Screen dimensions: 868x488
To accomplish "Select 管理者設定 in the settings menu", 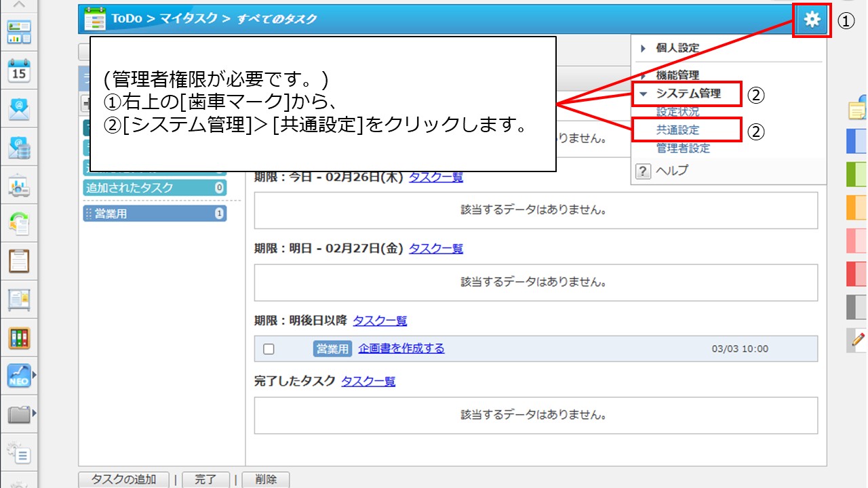I will pyautogui.click(x=683, y=148).
